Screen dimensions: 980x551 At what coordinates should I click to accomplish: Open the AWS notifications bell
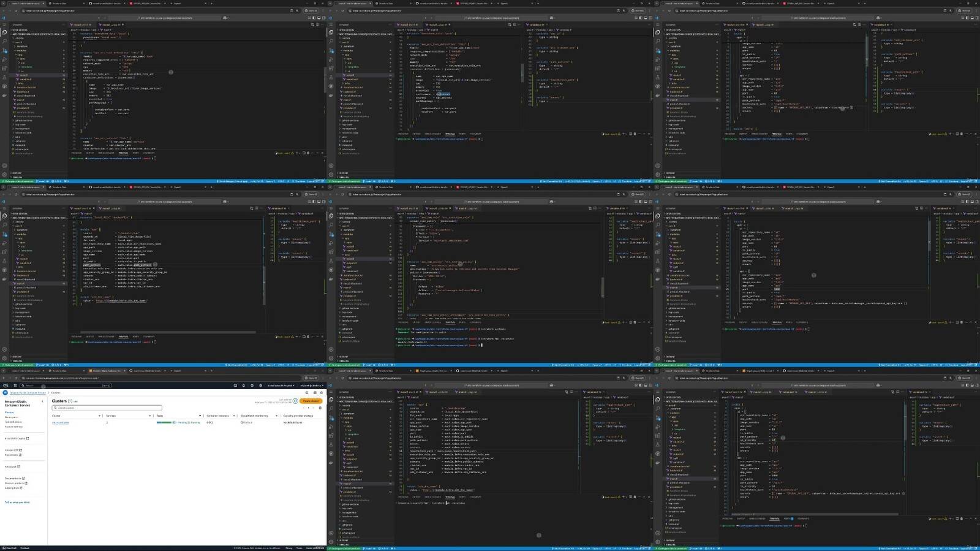tap(243, 386)
